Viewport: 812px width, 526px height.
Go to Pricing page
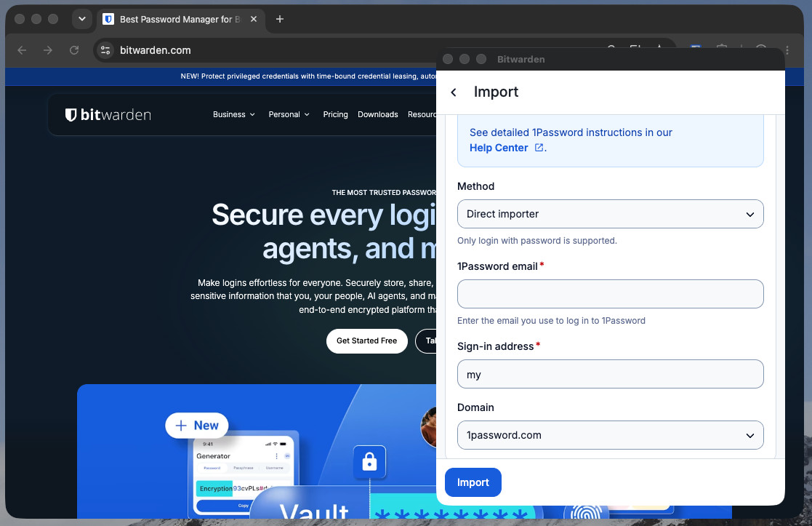336,114
